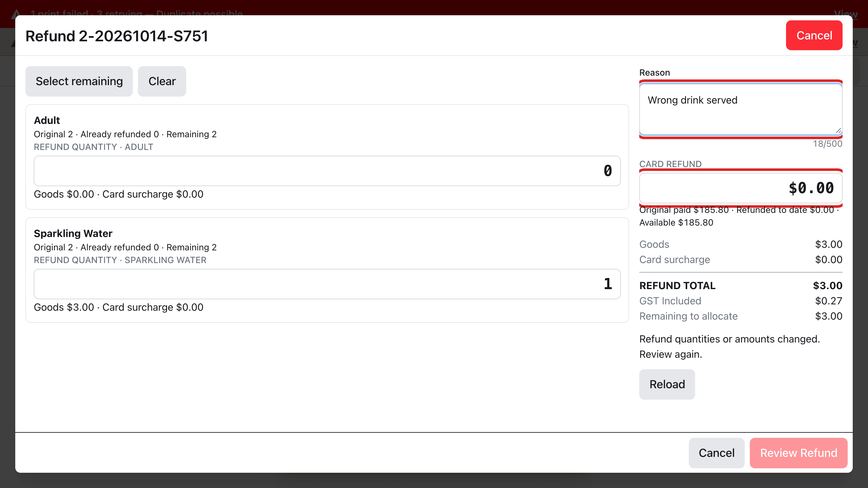Click the 'Card surcharge' summary row label
The image size is (868, 488).
click(x=675, y=260)
